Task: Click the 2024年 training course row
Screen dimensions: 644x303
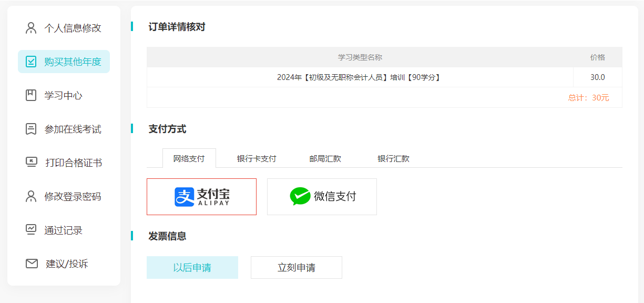Action: pos(359,77)
